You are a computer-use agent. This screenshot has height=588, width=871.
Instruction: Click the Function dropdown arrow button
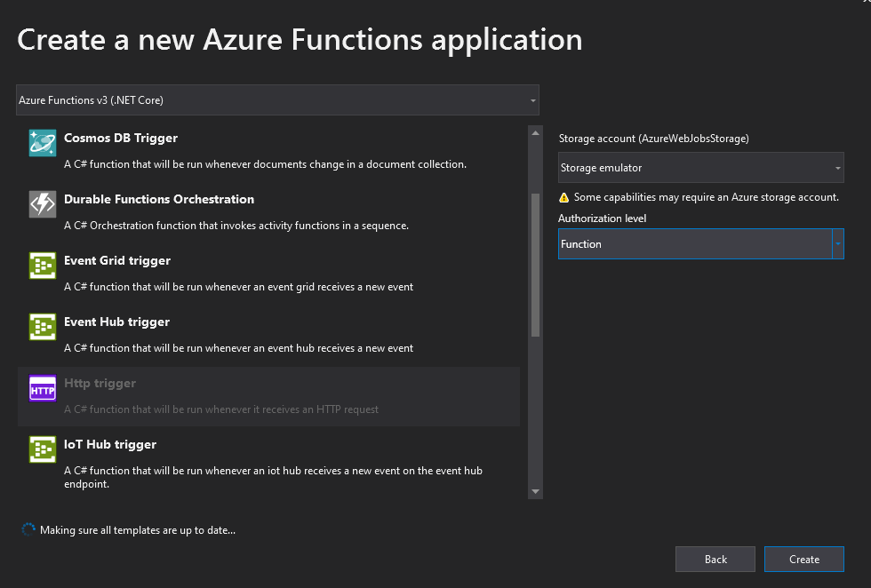pyautogui.click(x=838, y=243)
